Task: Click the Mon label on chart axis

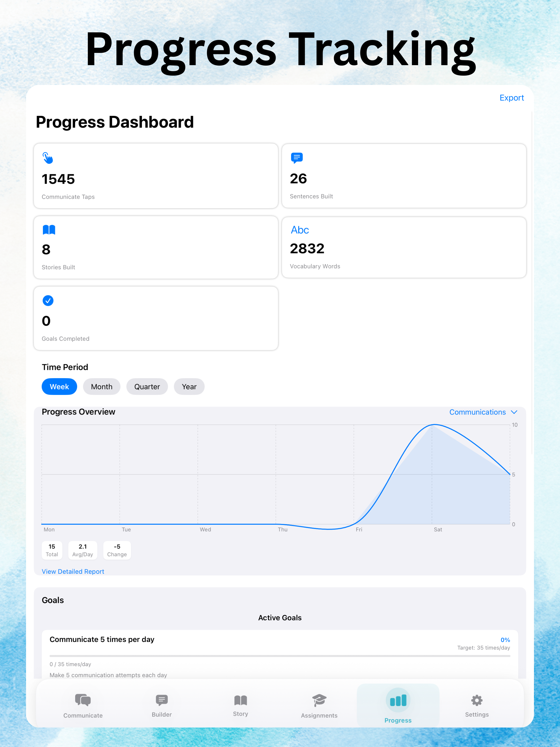Action: click(49, 530)
